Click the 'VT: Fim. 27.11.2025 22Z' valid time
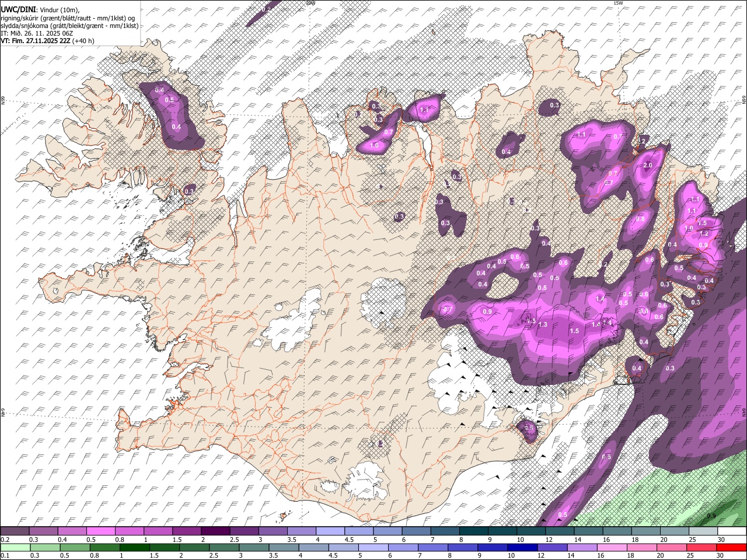 pyautogui.click(x=36, y=41)
